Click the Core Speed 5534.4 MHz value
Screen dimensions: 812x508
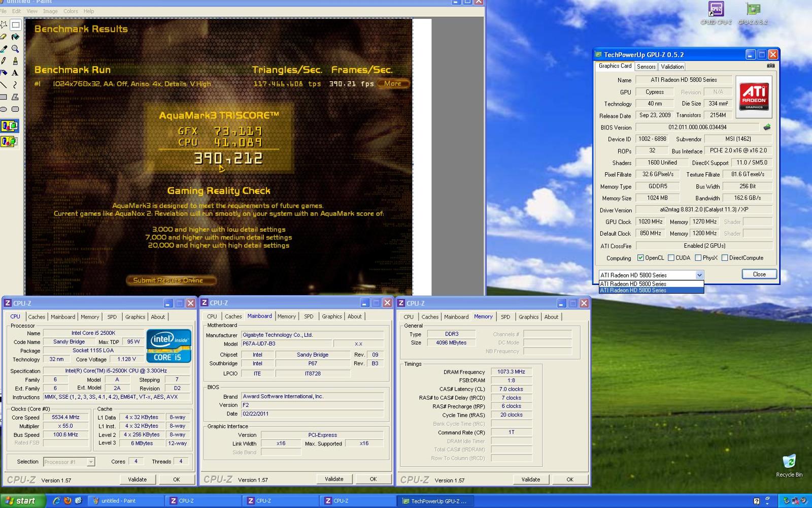click(65, 418)
